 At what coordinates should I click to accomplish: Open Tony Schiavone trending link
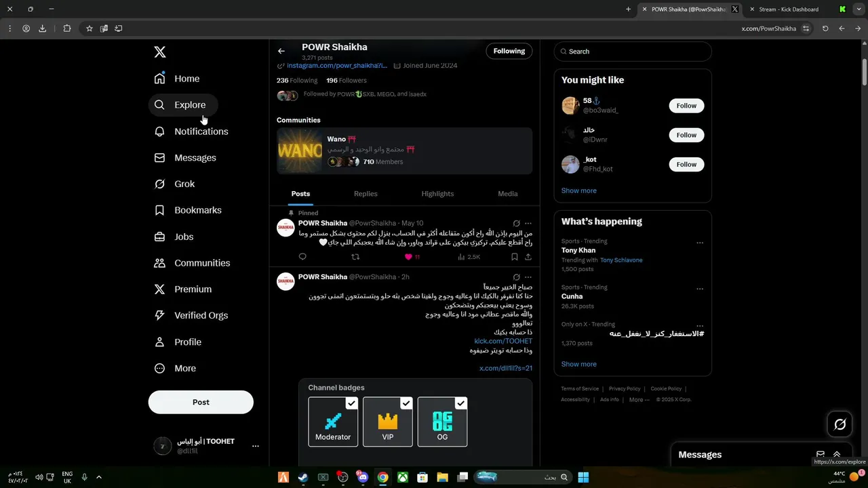pos(621,260)
